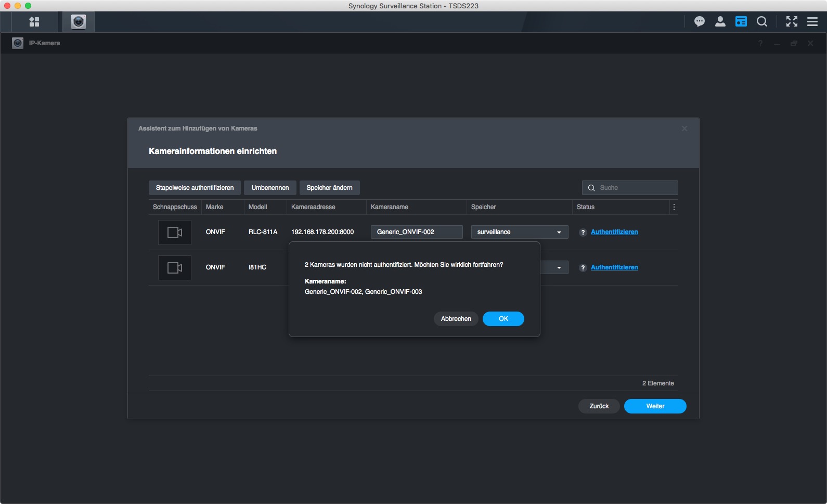Open the user account icon
827x504 pixels.
coord(720,22)
